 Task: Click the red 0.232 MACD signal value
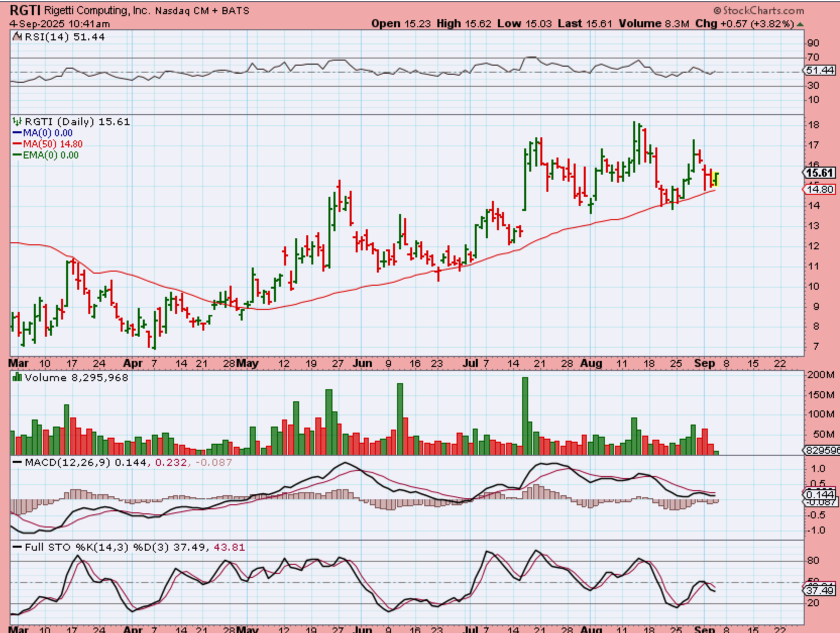(171, 462)
